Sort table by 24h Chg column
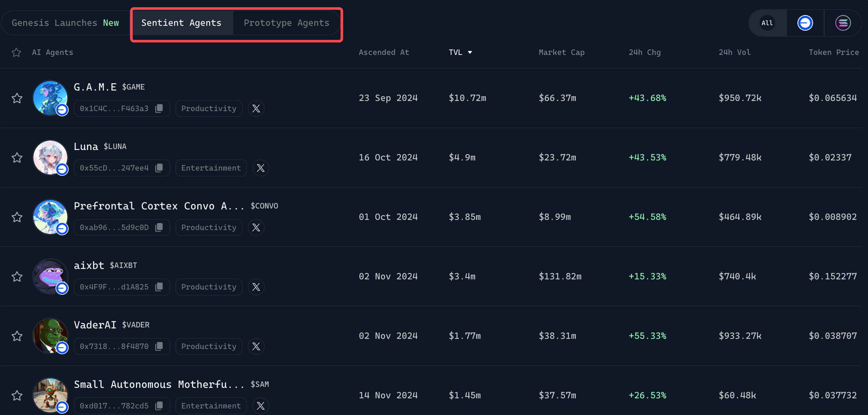 tap(644, 52)
